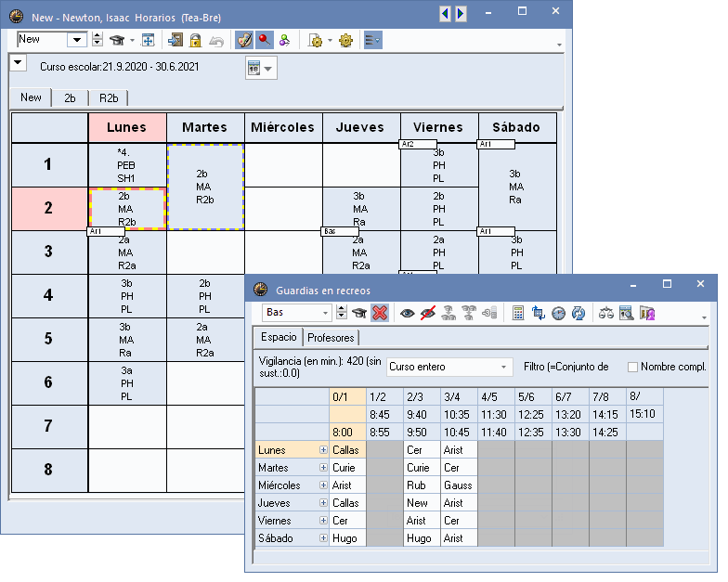
Task: Open dropdown arrow next to graduation cap
Action: point(132,41)
